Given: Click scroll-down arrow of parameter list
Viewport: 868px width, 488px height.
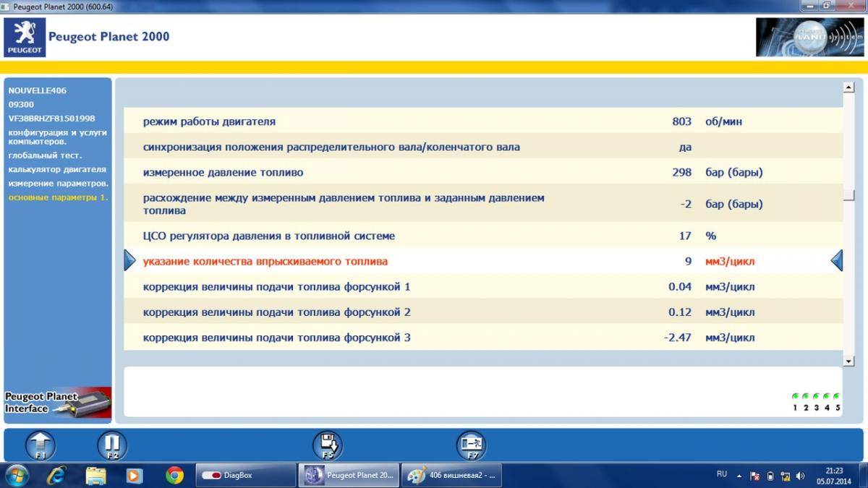Looking at the screenshot, I should [x=848, y=360].
